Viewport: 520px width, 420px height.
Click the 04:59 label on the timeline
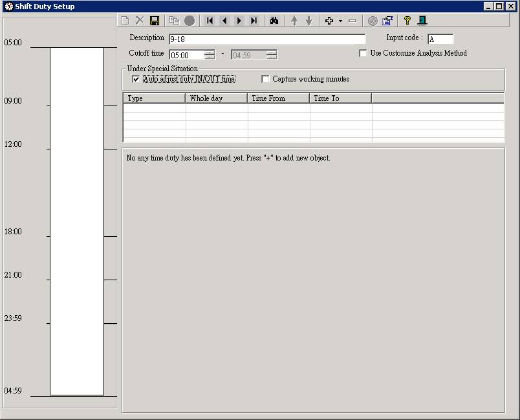tap(13, 390)
